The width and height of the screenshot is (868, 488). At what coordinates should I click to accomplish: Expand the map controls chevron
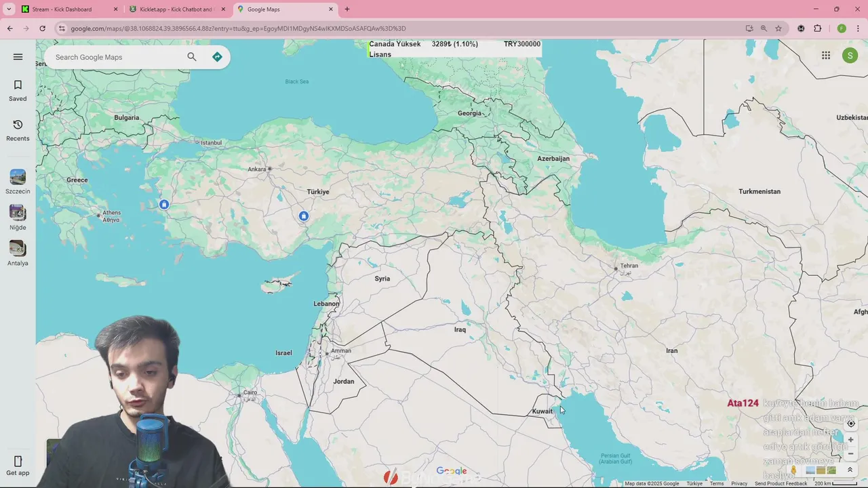(x=850, y=470)
